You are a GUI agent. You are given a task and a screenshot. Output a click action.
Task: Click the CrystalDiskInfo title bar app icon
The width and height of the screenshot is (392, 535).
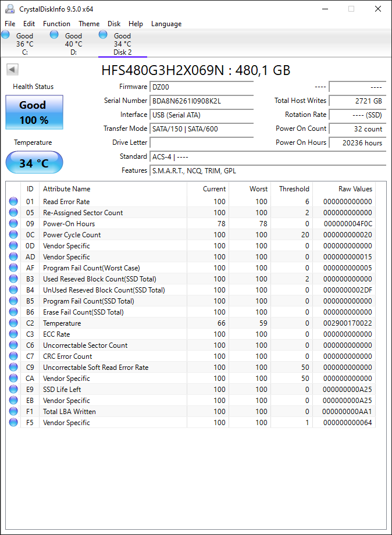click(10, 9)
